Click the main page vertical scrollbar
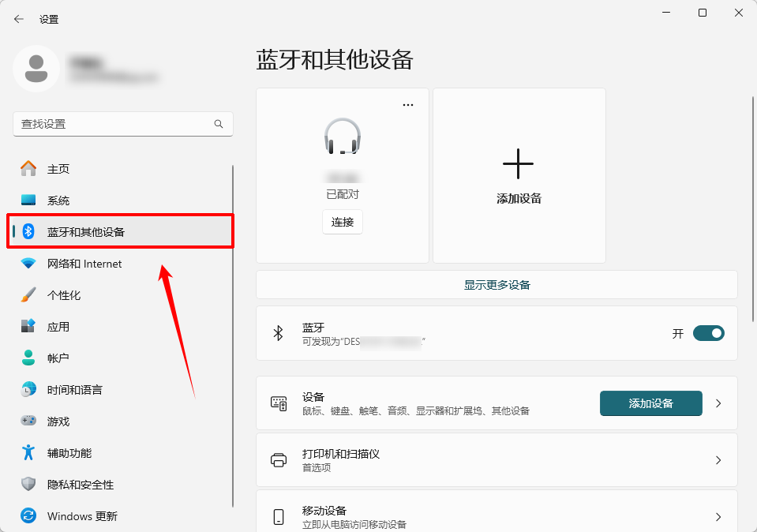The image size is (757, 532). pyautogui.click(x=753, y=209)
